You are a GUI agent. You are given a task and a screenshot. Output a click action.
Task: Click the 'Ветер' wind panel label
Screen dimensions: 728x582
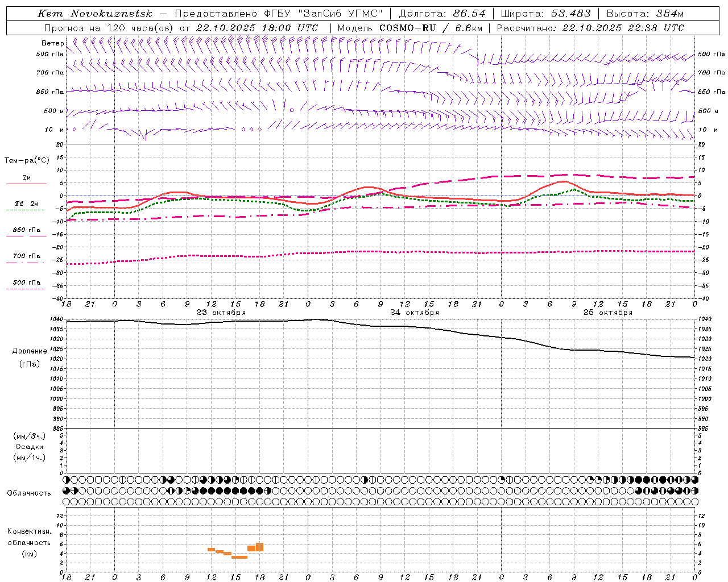coord(52,43)
